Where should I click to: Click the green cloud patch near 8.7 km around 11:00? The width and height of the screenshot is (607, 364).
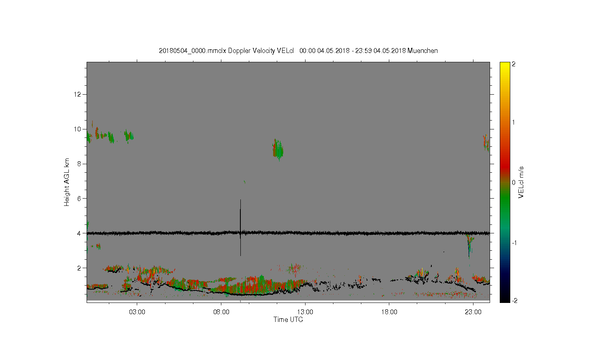click(x=278, y=150)
